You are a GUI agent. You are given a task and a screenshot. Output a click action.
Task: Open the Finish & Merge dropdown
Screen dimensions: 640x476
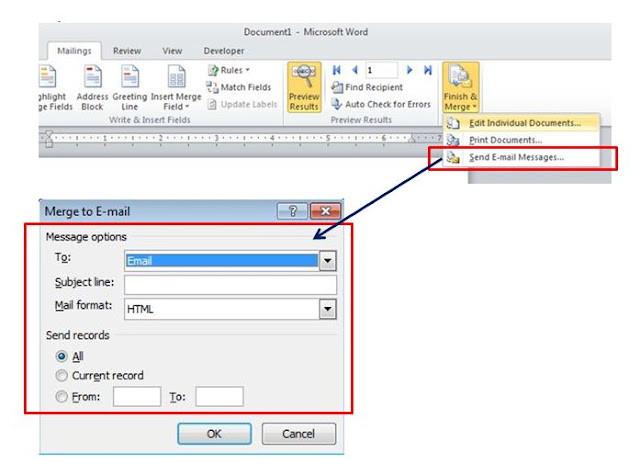tap(460, 87)
